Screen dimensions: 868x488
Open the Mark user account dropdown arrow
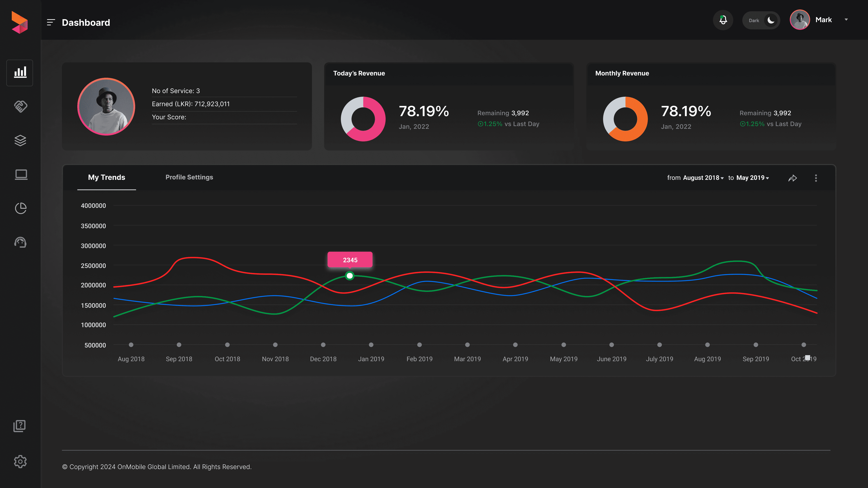(x=846, y=19)
